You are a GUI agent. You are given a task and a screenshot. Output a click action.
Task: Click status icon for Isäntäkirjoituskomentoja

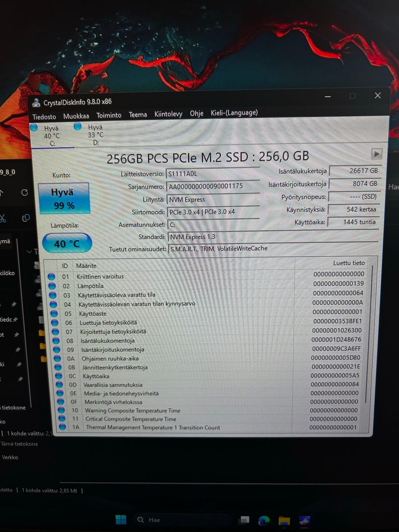tap(57, 350)
